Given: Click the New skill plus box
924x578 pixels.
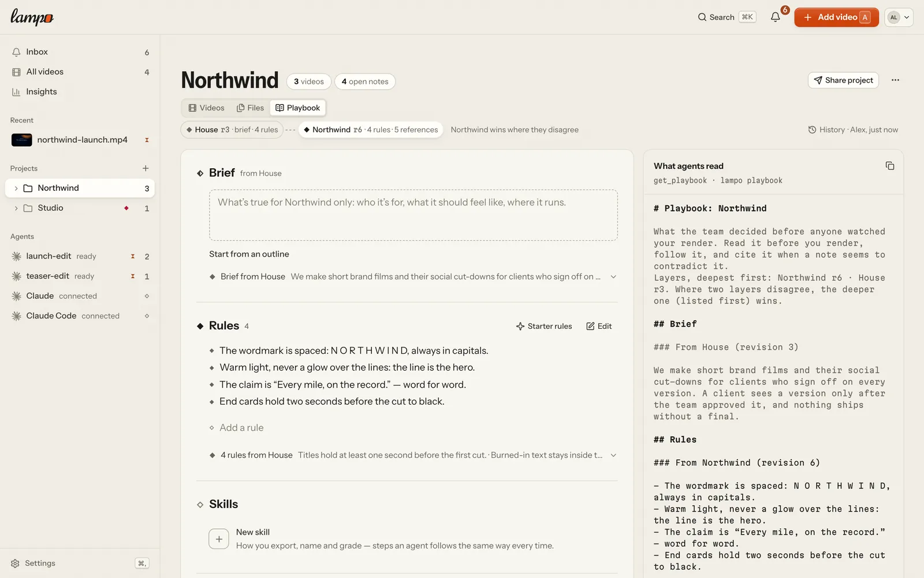Looking at the screenshot, I should [219, 539].
